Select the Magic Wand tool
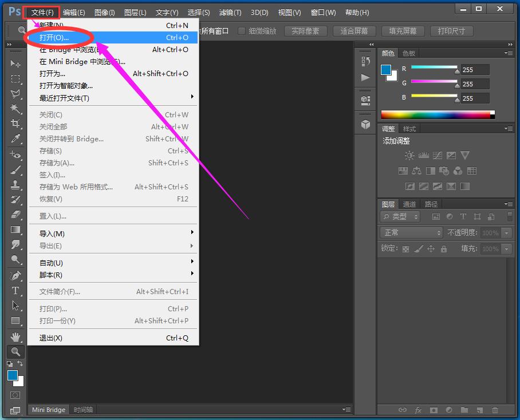 click(x=15, y=109)
